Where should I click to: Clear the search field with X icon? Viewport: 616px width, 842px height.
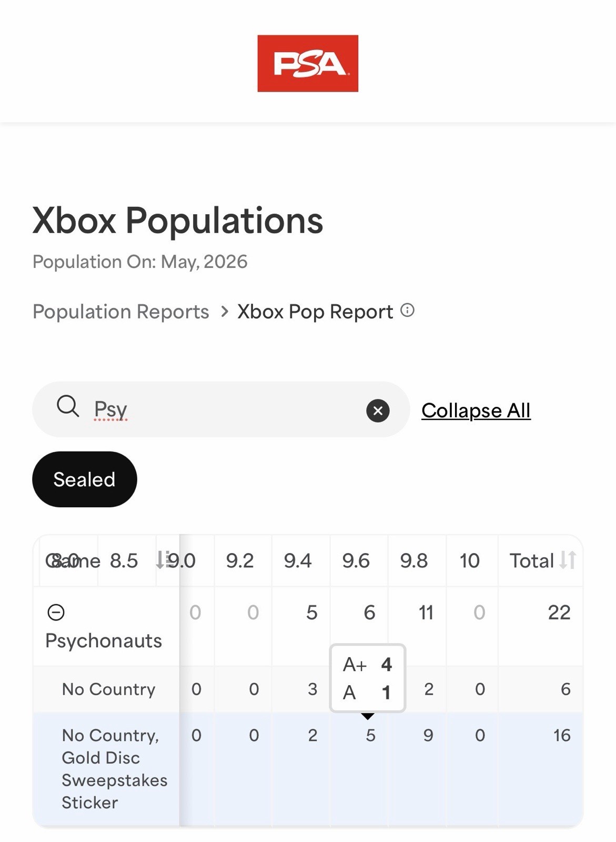[378, 410]
